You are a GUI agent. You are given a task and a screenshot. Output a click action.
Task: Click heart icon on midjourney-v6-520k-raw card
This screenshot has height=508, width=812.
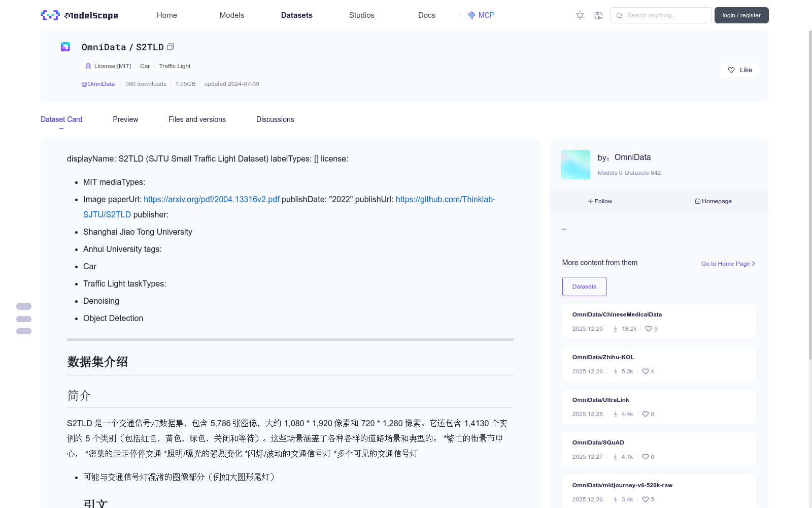click(646, 499)
